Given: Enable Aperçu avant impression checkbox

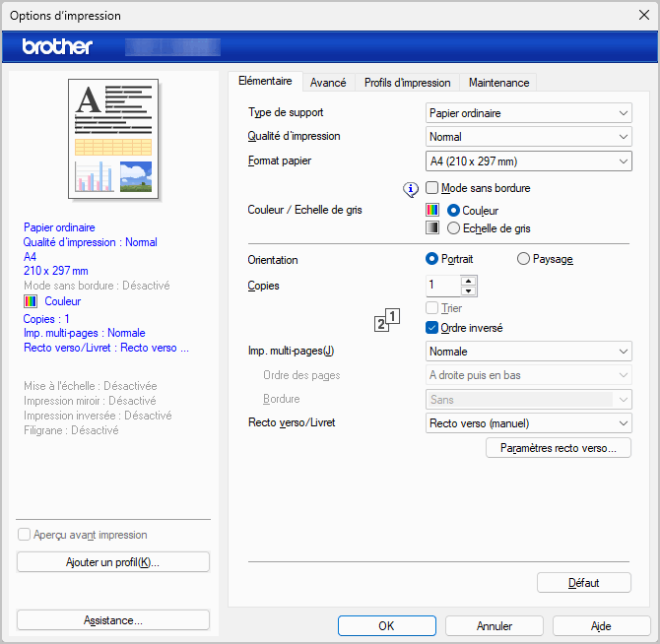Looking at the screenshot, I should click(x=24, y=535).
